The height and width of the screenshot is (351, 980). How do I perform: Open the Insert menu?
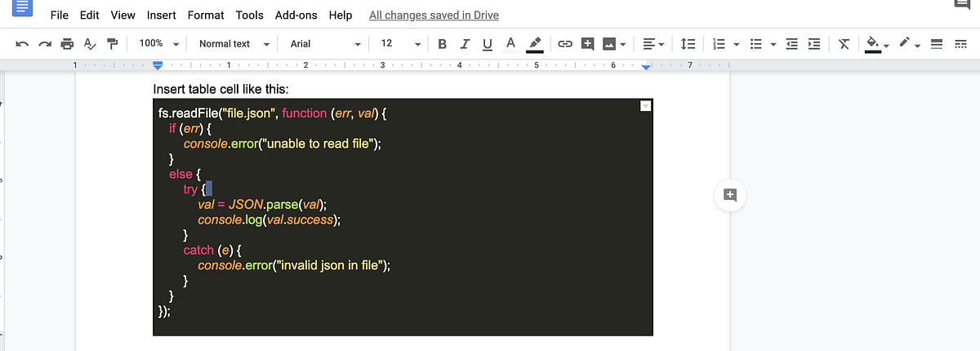pos(162,15)
